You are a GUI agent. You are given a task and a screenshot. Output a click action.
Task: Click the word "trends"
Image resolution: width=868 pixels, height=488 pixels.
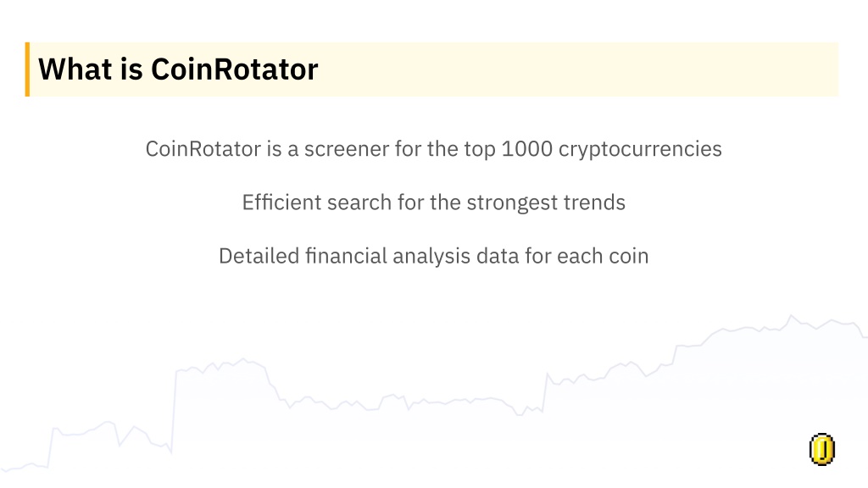594,202
